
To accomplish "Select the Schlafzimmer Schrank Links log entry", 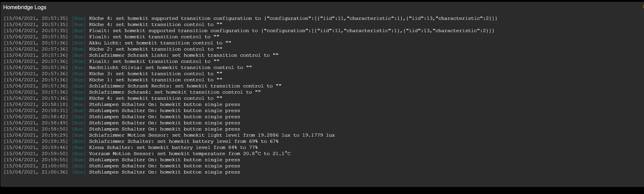I will pos(184,55).
